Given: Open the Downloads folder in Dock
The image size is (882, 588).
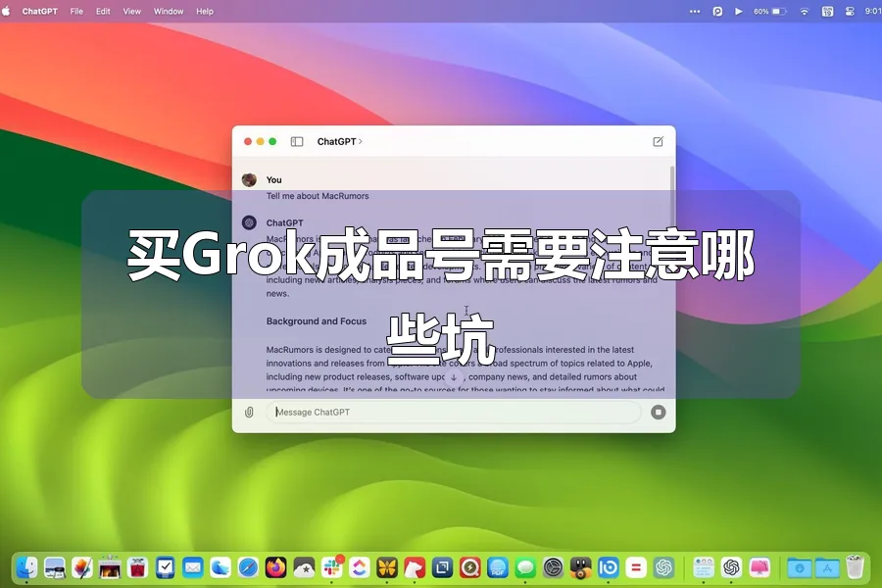Looking at the screenshot, I should [800, 567].
